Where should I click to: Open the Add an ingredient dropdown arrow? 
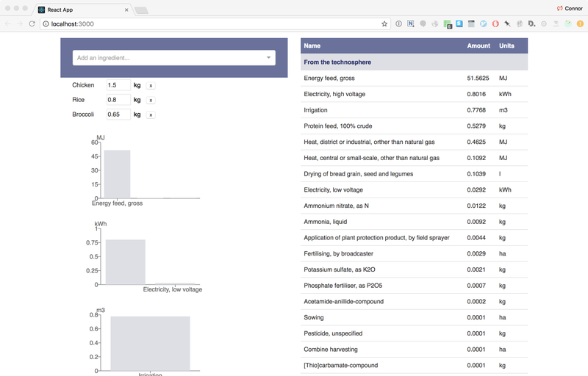click(268, 57)
